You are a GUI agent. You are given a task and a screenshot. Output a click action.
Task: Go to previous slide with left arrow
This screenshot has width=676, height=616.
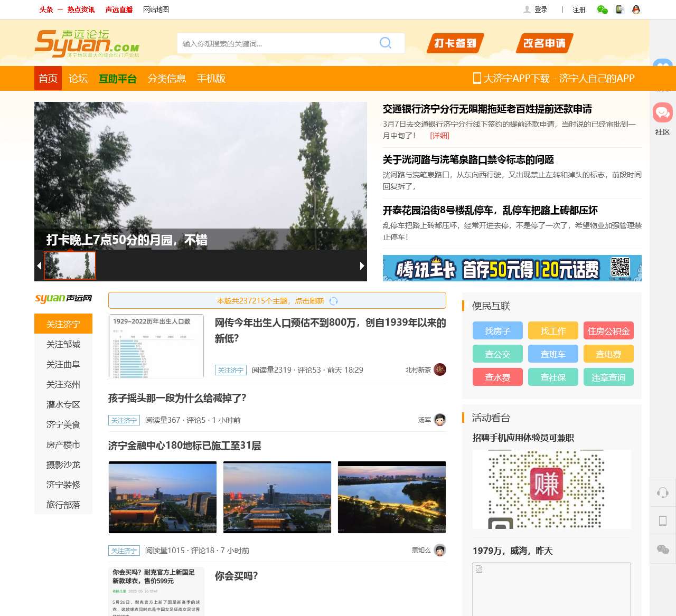(x=39, y=266)
